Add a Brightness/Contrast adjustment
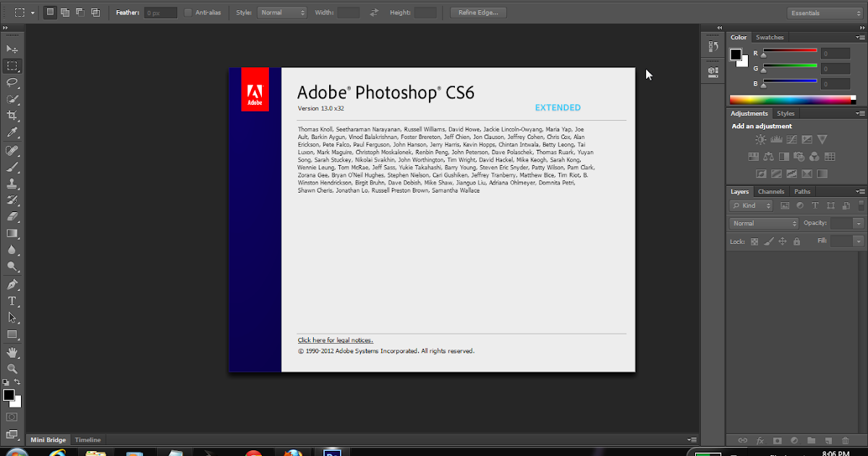The height and width of the screenshot is (456, 868). click(x=761, y=139)
